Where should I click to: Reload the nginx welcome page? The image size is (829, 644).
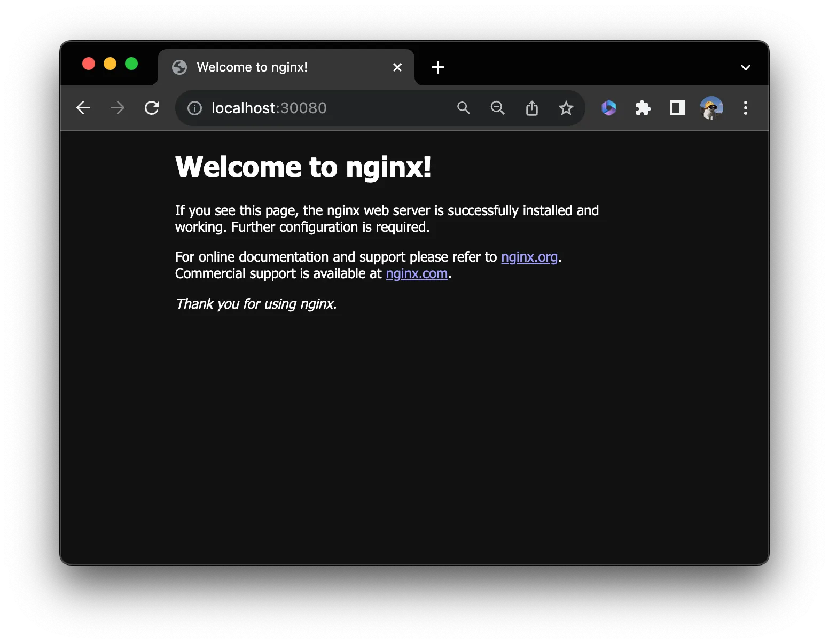152,108
